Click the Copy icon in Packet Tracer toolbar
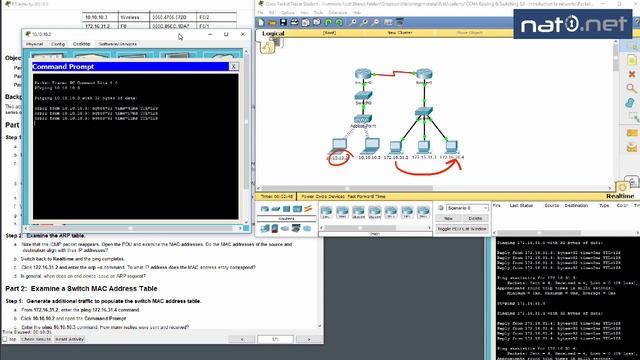 tap(305, 22)
